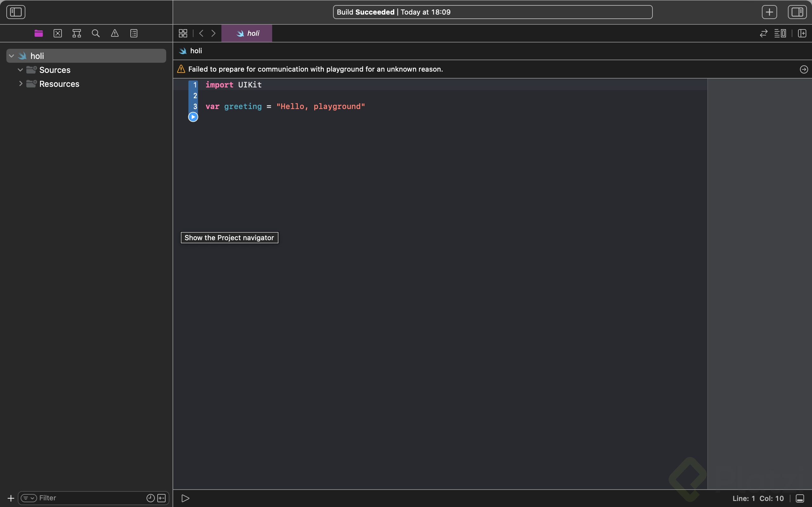Collapse the holi root item
Image resolution: width=812 pixels, height=507 pixels.
[x=12, y=56]
